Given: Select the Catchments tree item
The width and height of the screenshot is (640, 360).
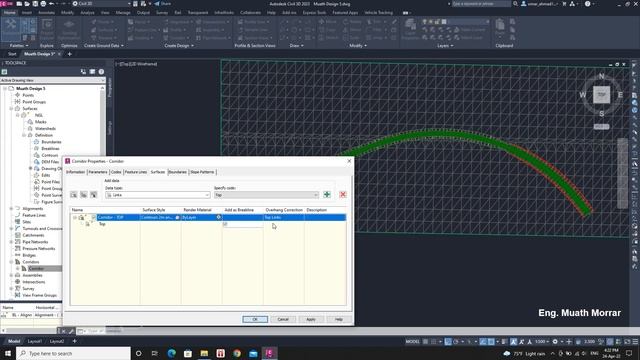Looking at the screenshot, I should point(33,235).
